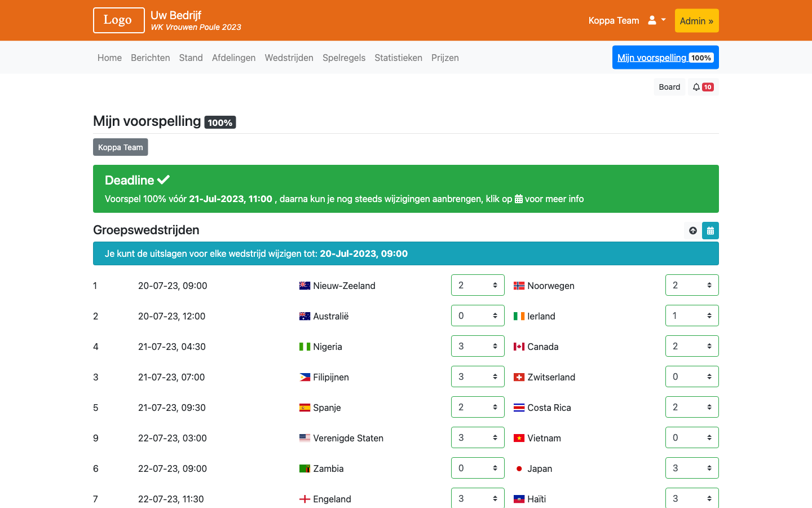Click the Admin » button
The height and width of the screenshot is (508, 812).
(697, 21)
